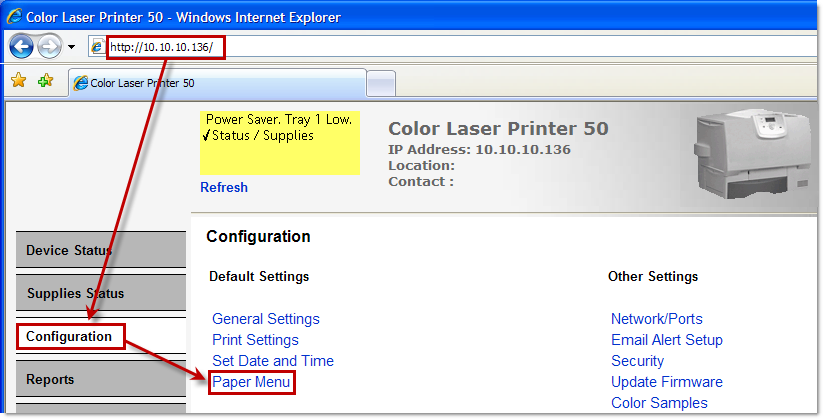
Task: Open a new blank tab
Action: [x=381, y=83]
